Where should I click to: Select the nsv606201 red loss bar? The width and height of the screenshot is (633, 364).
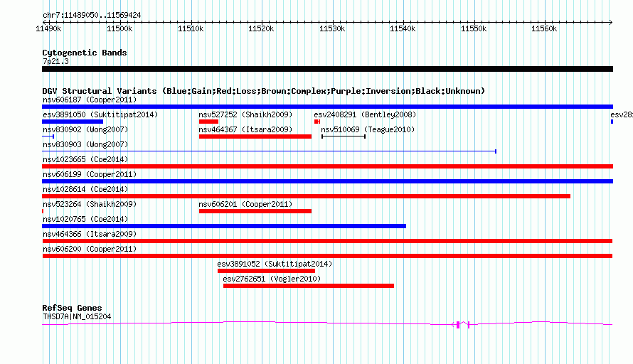coord(255,211)
